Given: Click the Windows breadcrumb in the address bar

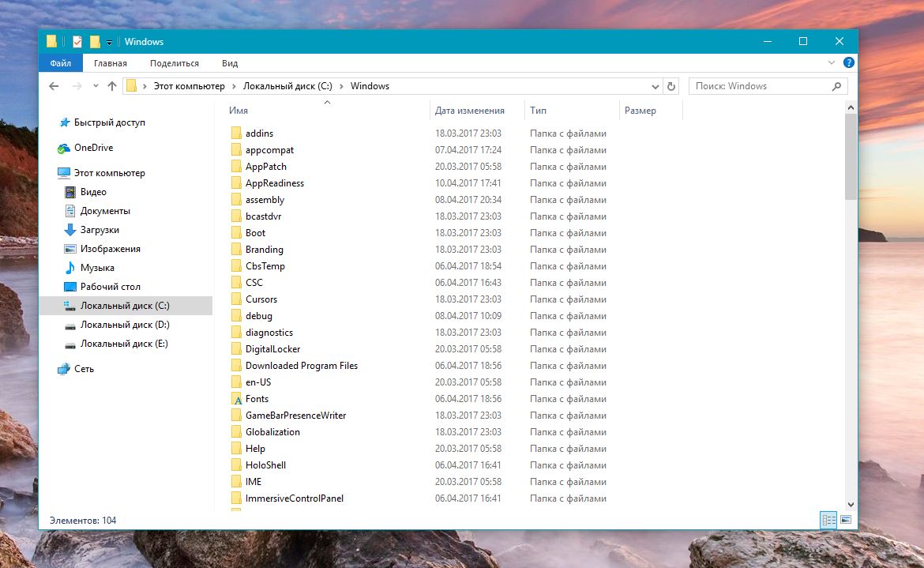Looking at the screenshot, I should [x=370, y=86].
